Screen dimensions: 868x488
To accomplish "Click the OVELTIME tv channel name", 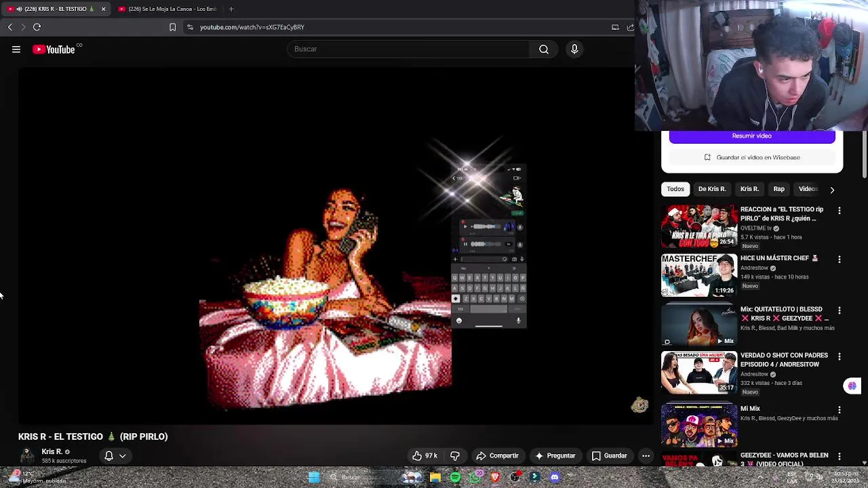I will pyautogui.click(x=756, y=228).
